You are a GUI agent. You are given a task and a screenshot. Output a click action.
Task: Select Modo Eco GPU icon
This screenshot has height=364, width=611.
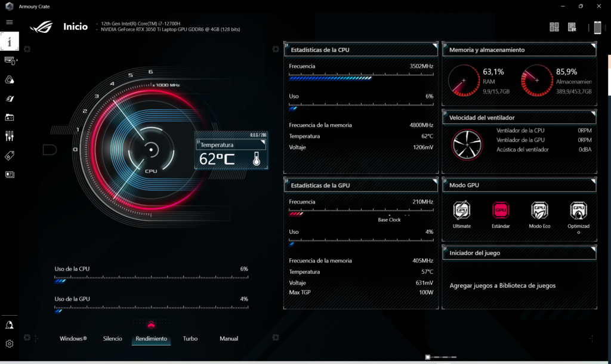539,211
